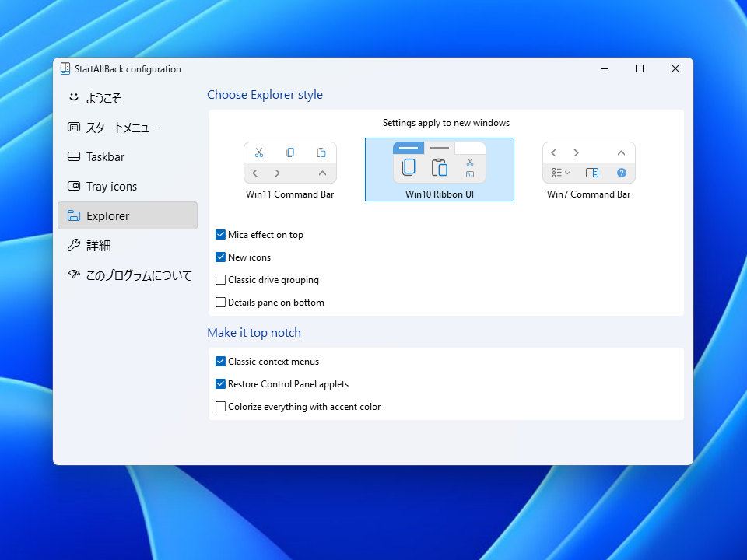The image size is (747, 560).
Task: Uncheck Classic context menus
Action: pyautogui.click(x=220, y=362)
